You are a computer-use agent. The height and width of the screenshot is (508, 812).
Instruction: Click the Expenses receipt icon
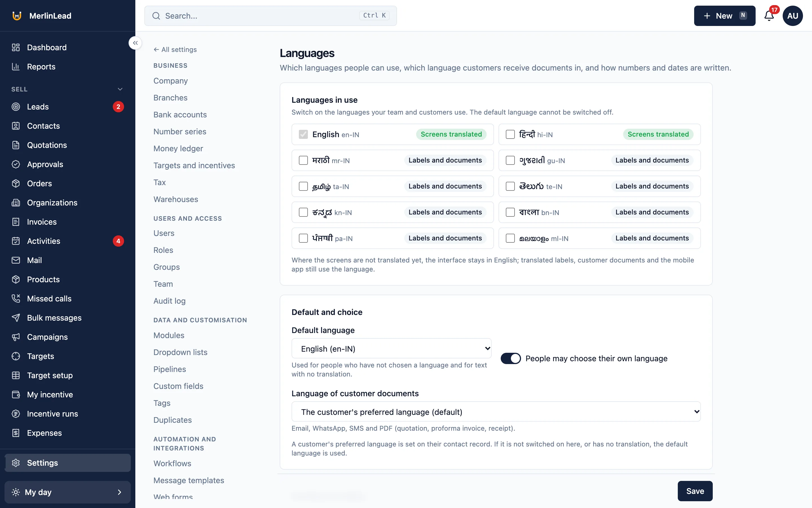[16, 433]
